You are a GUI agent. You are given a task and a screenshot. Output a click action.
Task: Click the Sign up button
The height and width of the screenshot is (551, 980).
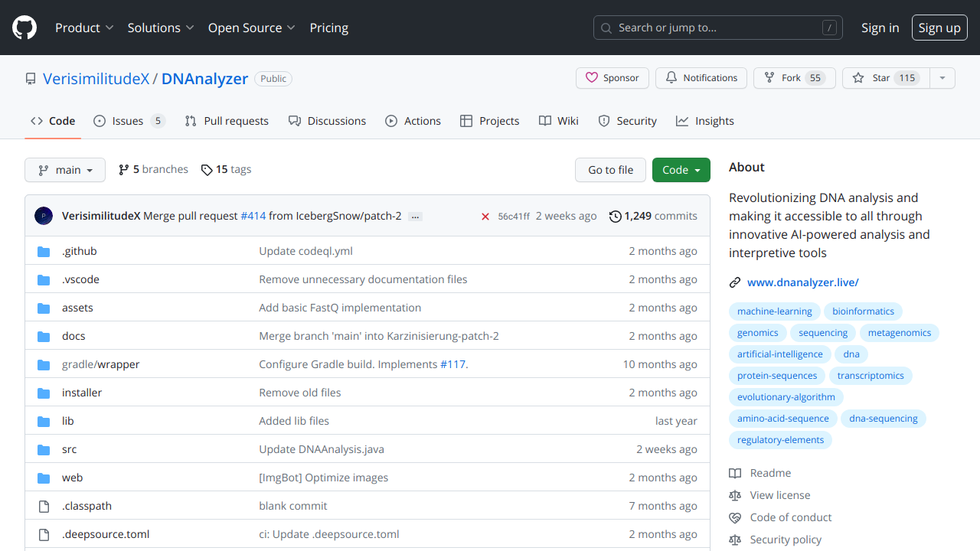tap(939, 28)
